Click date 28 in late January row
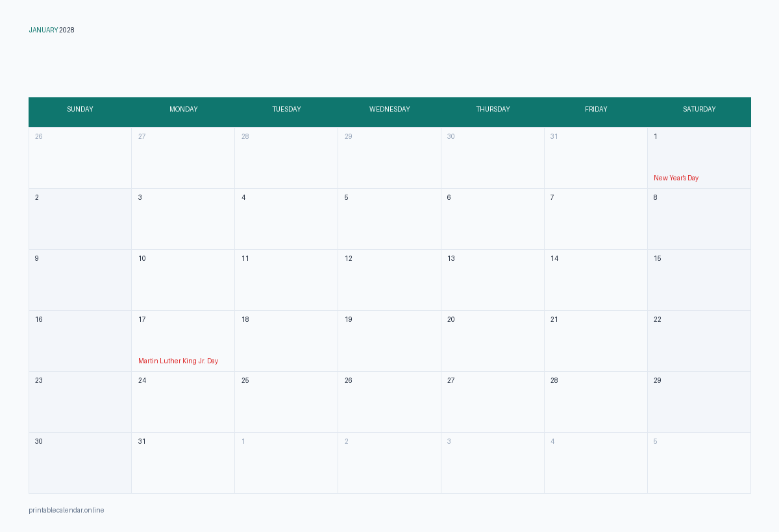Screen dimensions: 779x532 554,380
